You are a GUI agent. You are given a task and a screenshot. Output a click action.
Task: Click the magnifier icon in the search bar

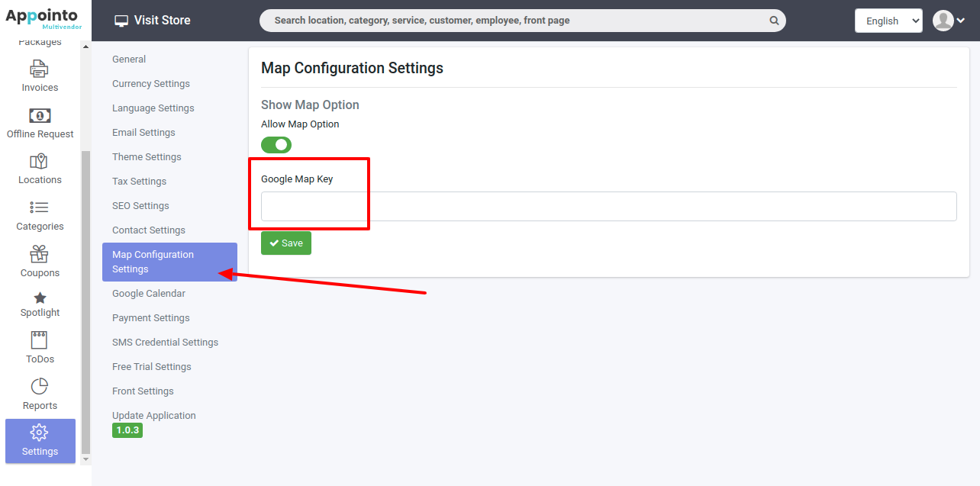[774, 21]
